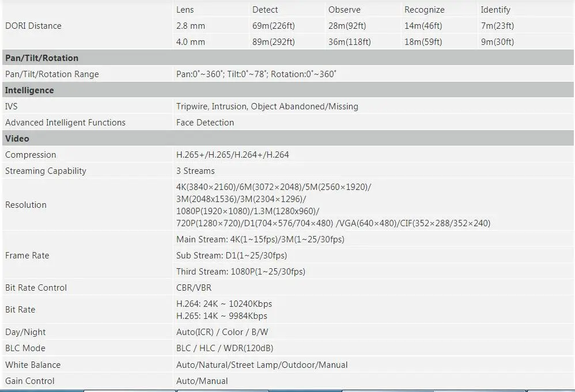Click "Auto(ICR) / Color / B/W" value
The image size is (575, 392).
[222, 332]
